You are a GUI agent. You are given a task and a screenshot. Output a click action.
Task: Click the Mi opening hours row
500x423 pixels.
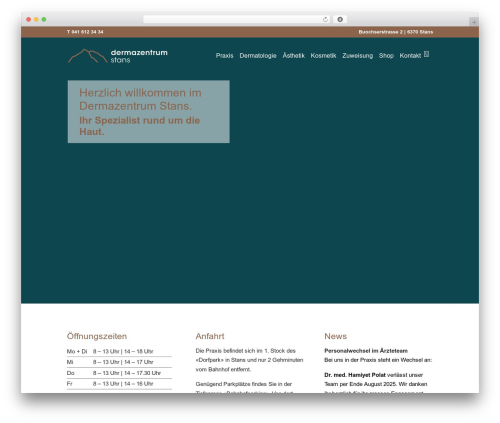coord(119,362)
